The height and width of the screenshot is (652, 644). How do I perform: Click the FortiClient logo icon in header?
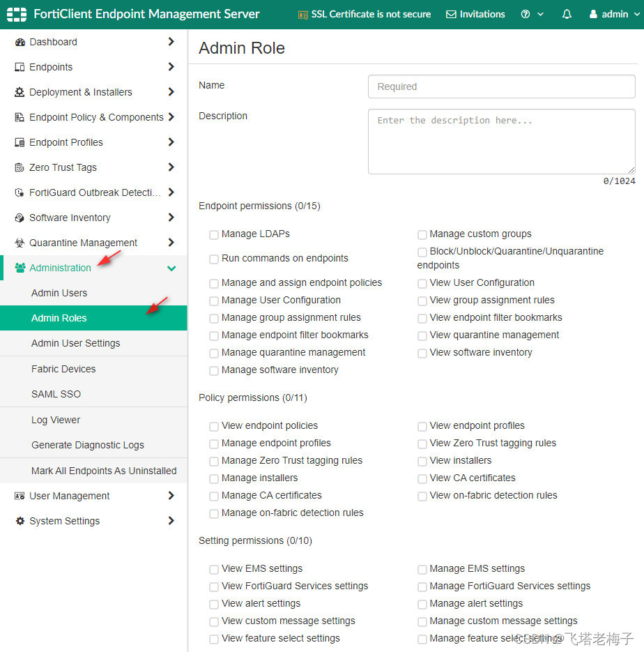[17, 14]
